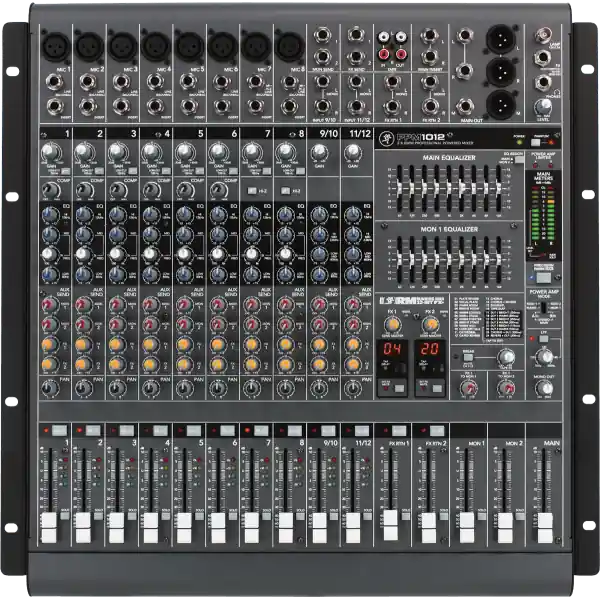Push the Precision Passive EQ button
Screen dimensions: 600x600
click(543, 277)
